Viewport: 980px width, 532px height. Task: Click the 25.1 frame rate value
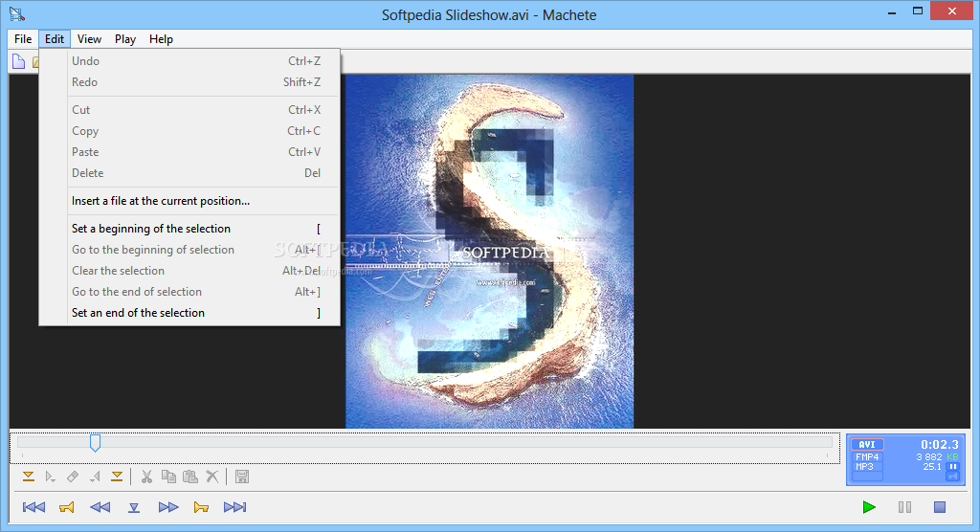point(932,466)
